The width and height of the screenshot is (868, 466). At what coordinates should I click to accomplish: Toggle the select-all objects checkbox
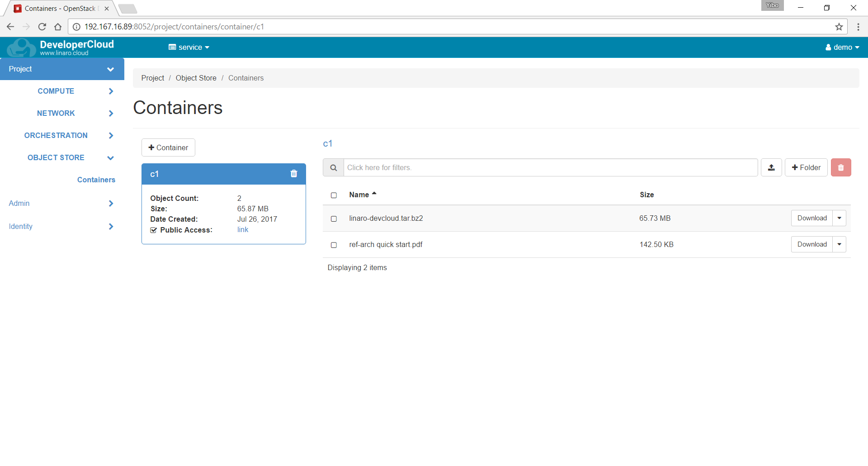click(x=334, y=195)
